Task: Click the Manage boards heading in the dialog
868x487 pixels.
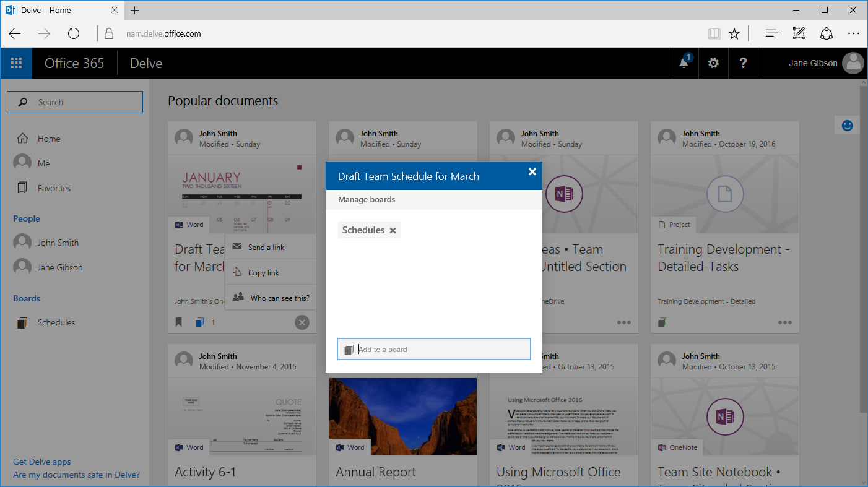Action: 367,199
